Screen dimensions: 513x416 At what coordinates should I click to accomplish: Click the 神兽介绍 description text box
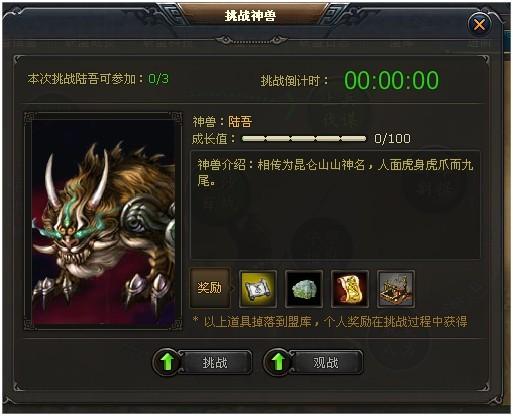point(335,205)
